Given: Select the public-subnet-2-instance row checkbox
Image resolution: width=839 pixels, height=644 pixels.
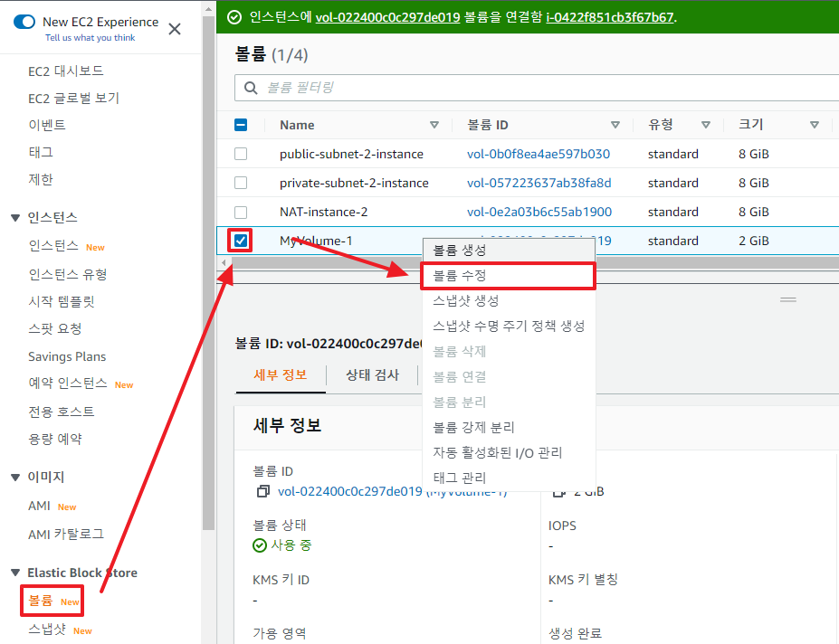Looking at the screenshot, I should pos(242,154).
